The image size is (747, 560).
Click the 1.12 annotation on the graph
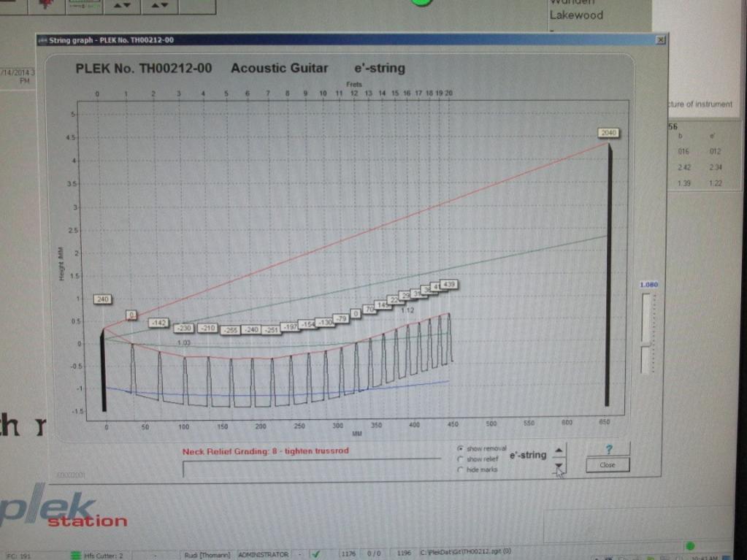pyautogui.click(x=407, y=310)
